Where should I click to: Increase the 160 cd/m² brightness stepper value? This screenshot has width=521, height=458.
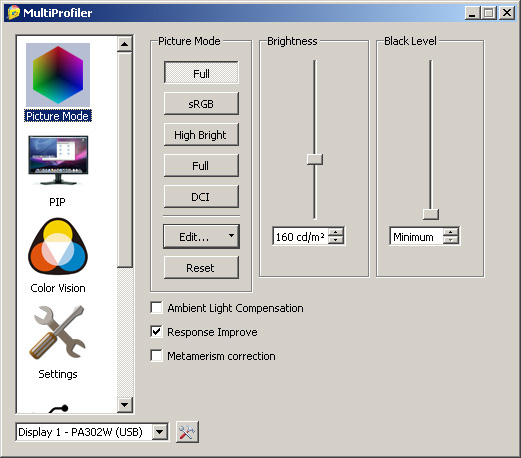tap(336, 232)
